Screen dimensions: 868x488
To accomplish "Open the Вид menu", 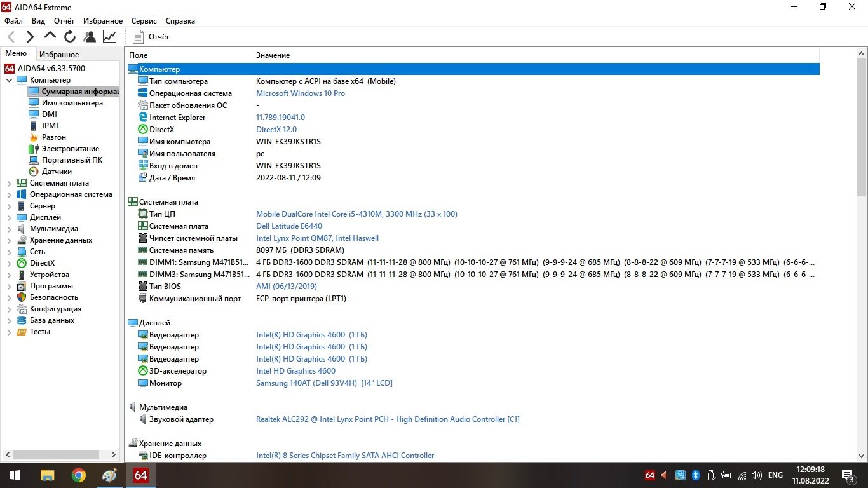I will pyautogui.click(x=38, y=21).
